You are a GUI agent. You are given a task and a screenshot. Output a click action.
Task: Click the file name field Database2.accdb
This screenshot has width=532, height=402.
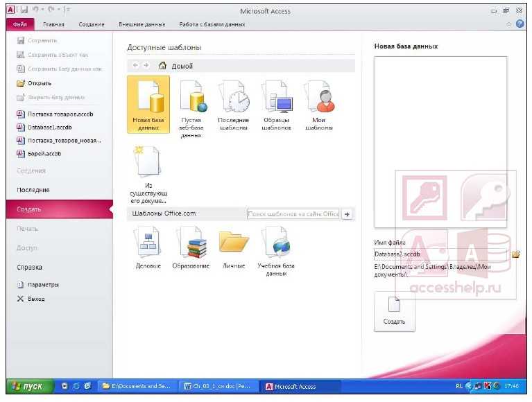(441, 254)
